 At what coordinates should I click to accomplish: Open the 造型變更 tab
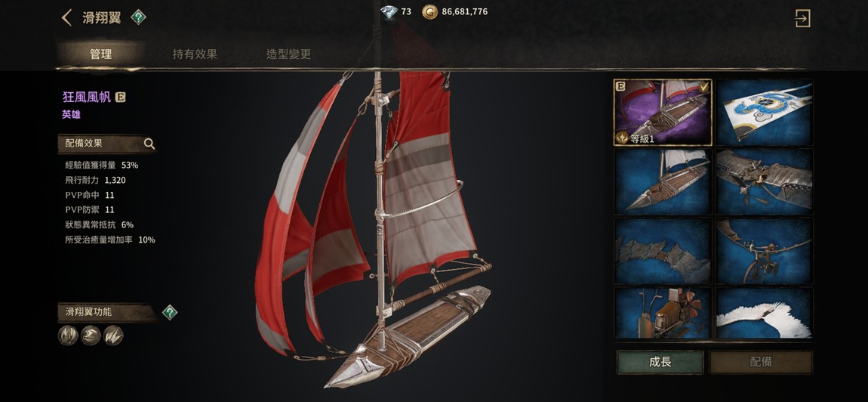288,54
